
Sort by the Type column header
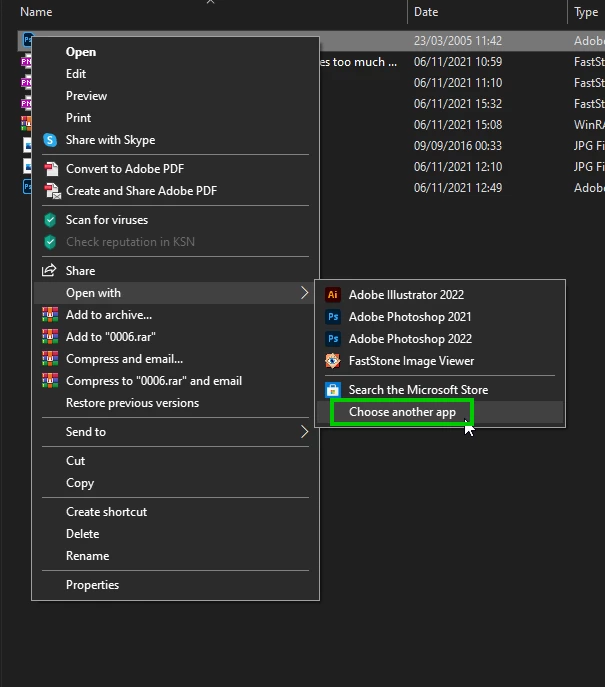(x=586, y=12)
